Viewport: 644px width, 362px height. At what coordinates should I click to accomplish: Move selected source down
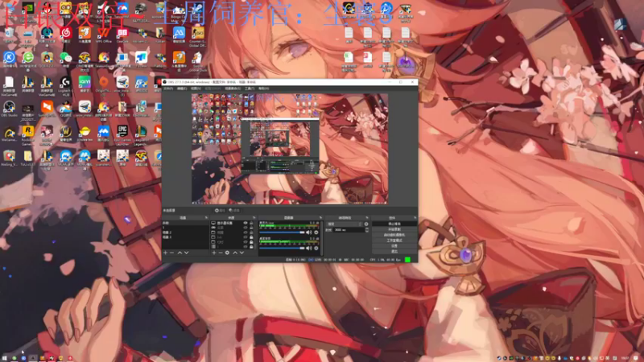tap(242, 253)
